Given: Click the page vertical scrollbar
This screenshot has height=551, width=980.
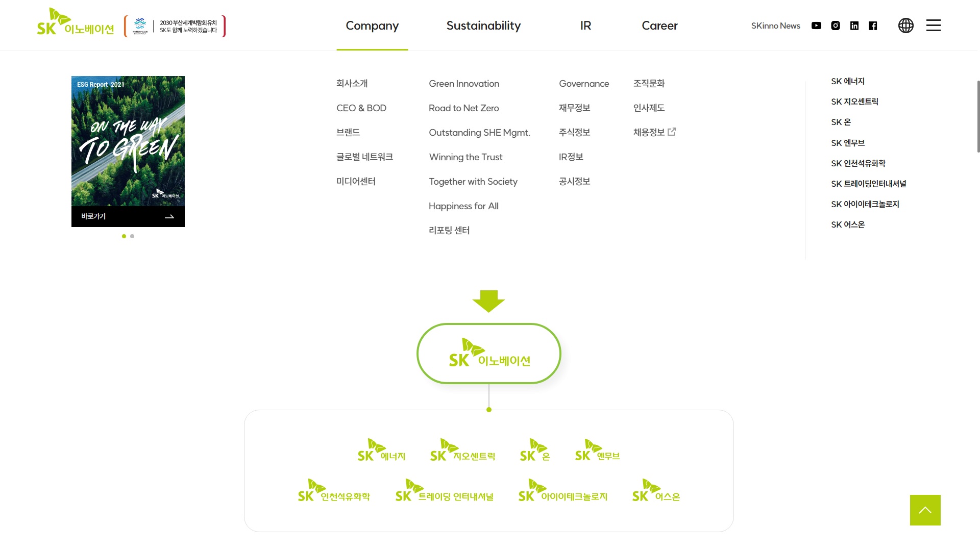Looking at the screenshot, I should point(978,116).
